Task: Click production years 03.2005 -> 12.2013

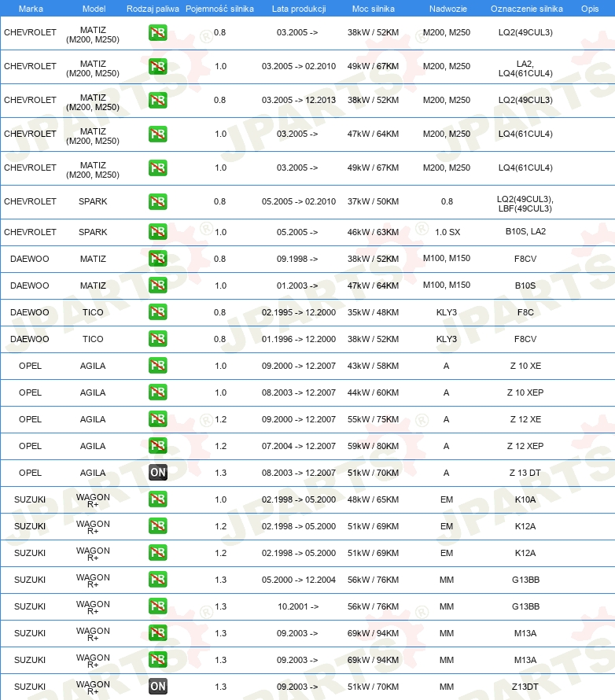Action: tap(299, 100)
